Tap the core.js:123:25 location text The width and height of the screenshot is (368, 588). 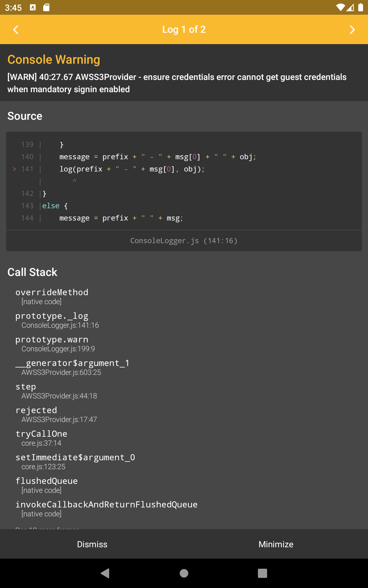(x=44, y=467)
